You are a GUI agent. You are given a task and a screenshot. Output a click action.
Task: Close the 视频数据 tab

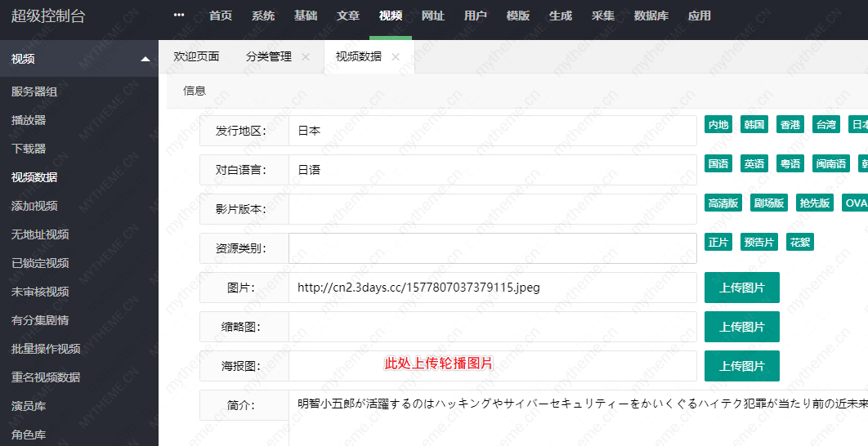[x=396, y=57]
